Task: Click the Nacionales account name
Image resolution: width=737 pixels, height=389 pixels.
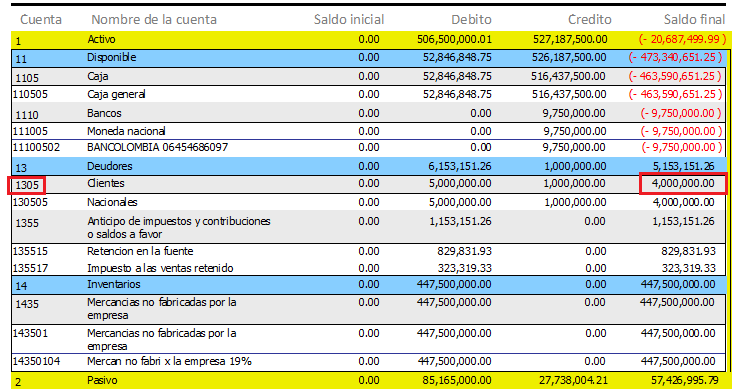Action: point(112,202)
